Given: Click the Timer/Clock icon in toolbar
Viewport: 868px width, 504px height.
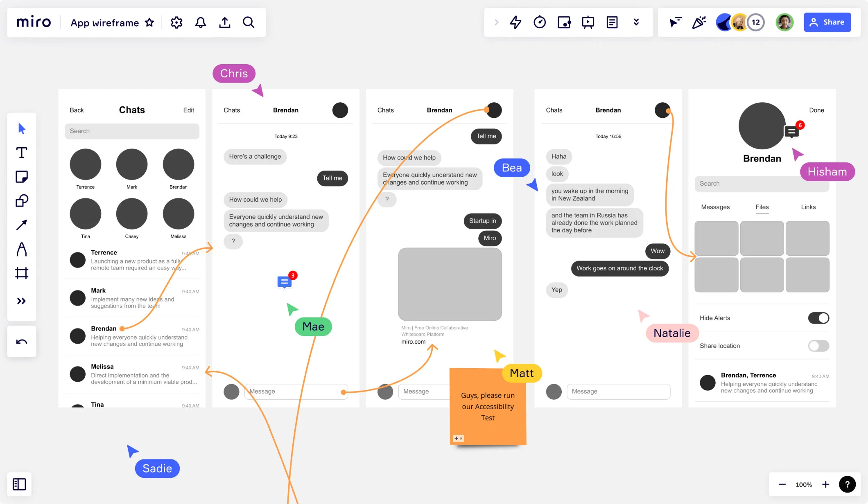Looking at the screenshot, I should coord(539,22).
